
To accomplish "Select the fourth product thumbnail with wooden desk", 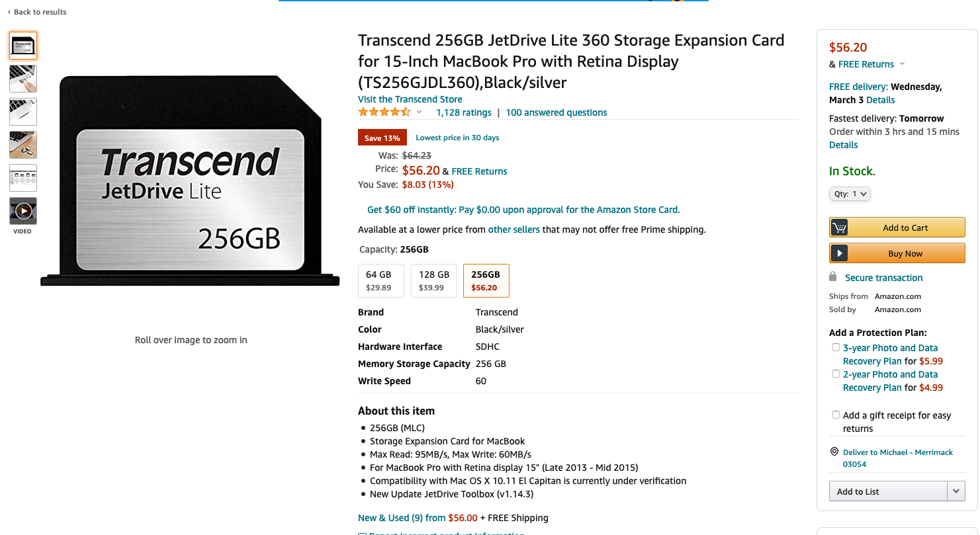I will pos(23,145).
